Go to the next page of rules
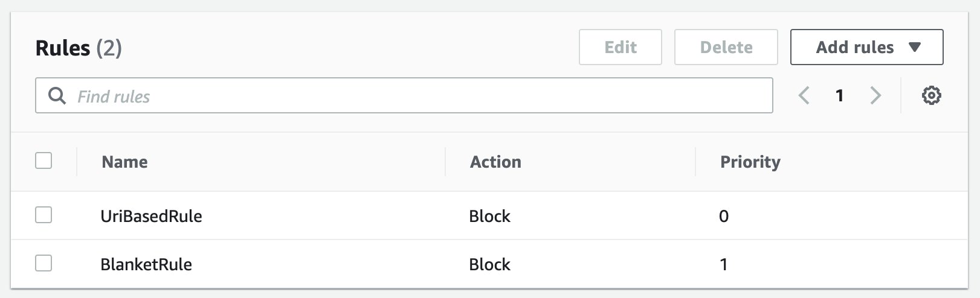Viewport: 980px width, 298px height. (875, 95)
